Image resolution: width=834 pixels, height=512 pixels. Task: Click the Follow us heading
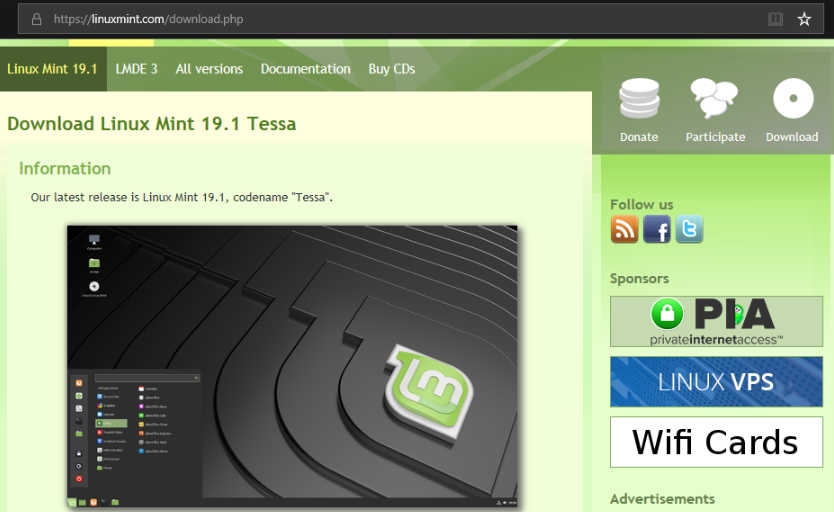pos(641,205)
